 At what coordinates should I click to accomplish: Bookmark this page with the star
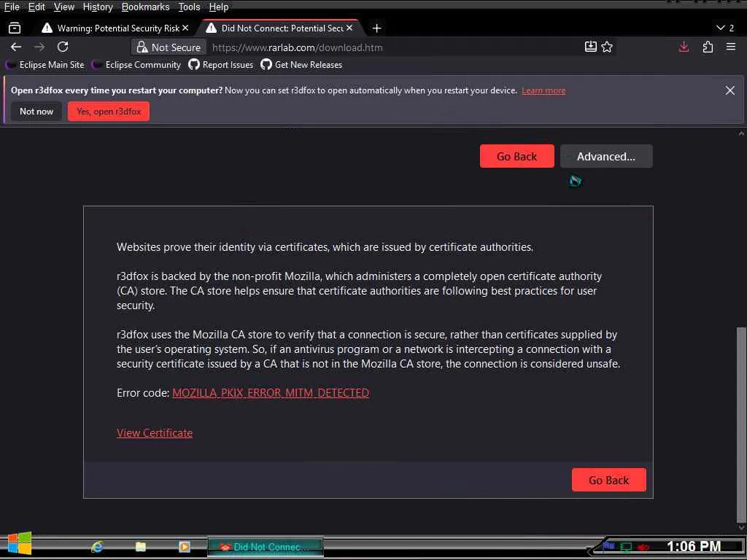(x=607, y=47)
